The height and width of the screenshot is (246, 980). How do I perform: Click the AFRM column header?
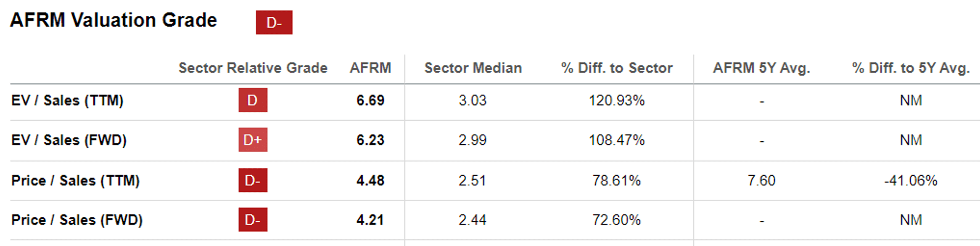[x=370, y=68]
